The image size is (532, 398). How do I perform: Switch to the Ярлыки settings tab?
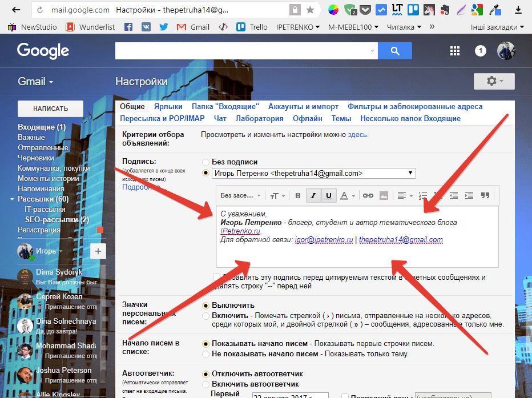pyautogui.click(x=168, y=106)
